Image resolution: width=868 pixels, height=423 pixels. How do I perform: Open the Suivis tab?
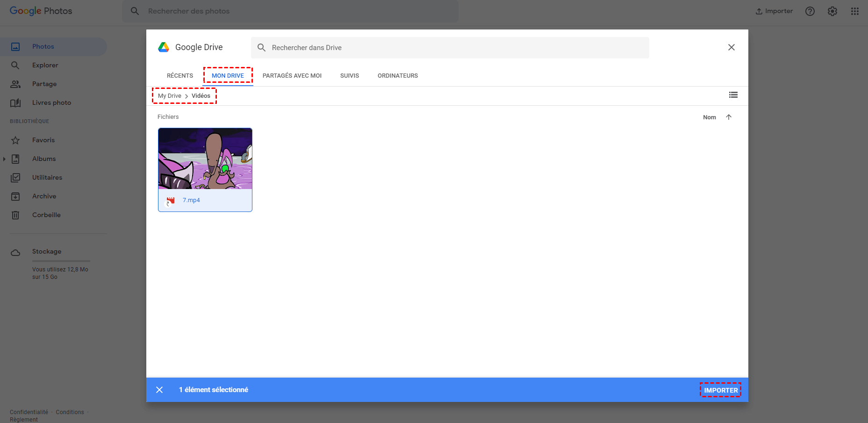[350, 76]
